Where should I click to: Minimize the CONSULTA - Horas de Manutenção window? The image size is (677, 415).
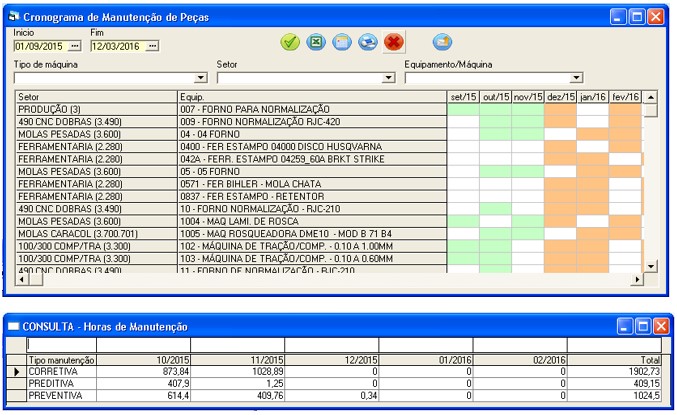(624, 326)
